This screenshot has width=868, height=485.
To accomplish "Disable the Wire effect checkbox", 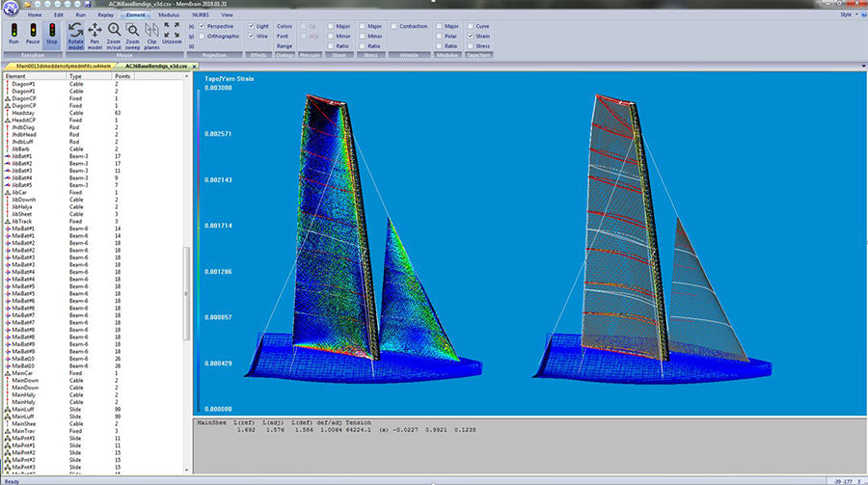I will pyautogui.click(x=252, y=36).
